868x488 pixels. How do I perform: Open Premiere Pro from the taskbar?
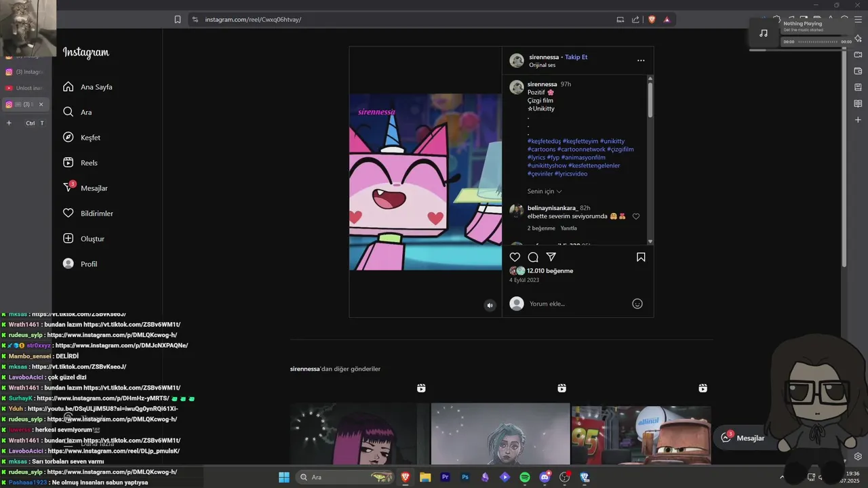(446, 477)
